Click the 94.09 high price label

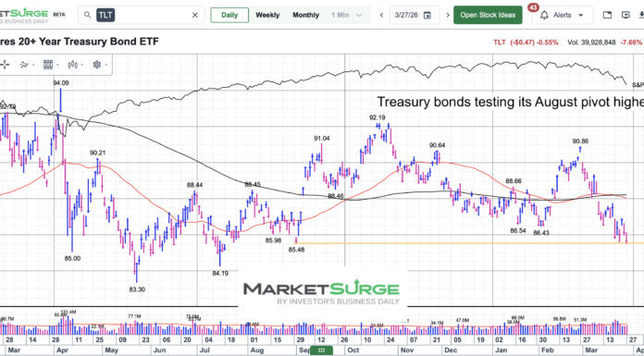pos(61,82)
